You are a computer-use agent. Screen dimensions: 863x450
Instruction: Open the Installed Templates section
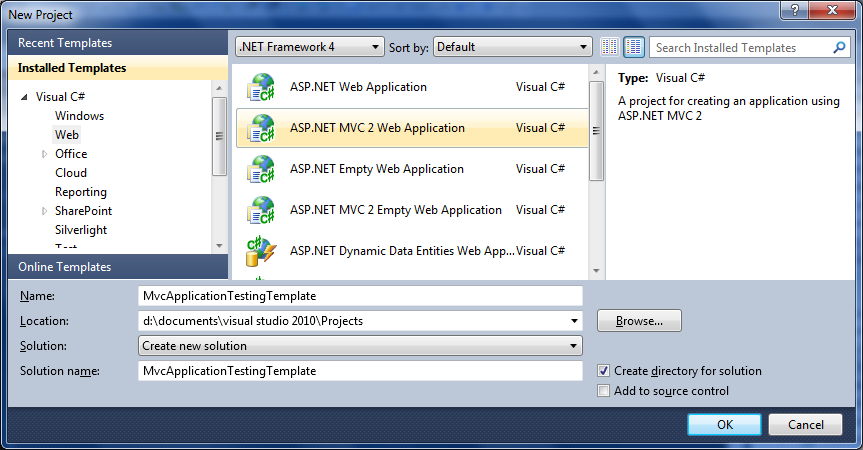click(x=118, y=68)
